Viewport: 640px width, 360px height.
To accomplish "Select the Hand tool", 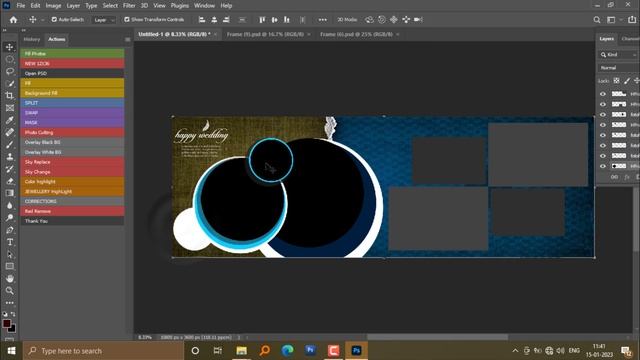I will coord(9,278).
